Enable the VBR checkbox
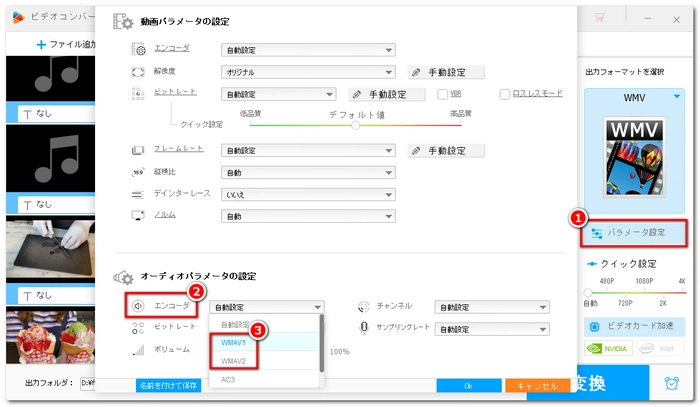The image size is (700, 407). [442, 94]
